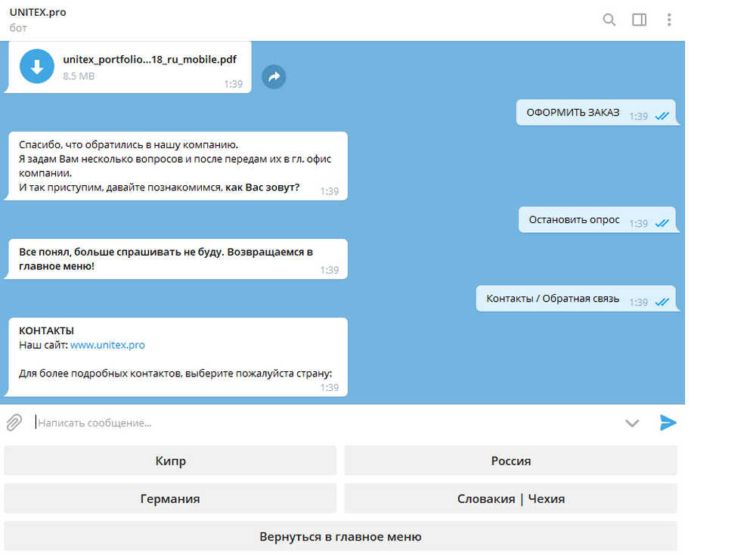Image resolution: width=756 pixels, height=555 pixels.
Task: Open the three-dot more options menu
Action: click(669, 20)
